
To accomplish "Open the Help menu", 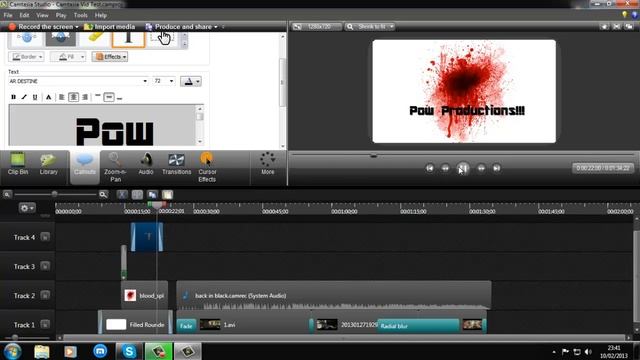I will (100, 15).
